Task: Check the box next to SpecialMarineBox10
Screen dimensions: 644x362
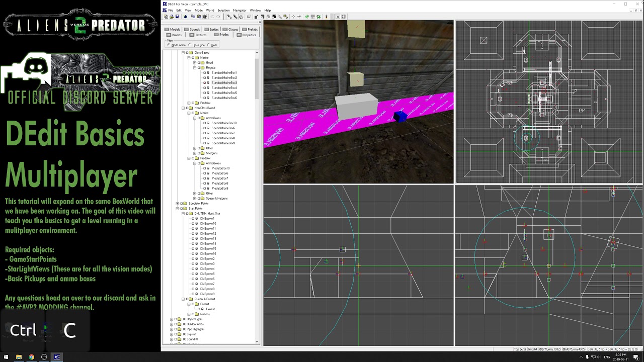Action: [204, 123]
